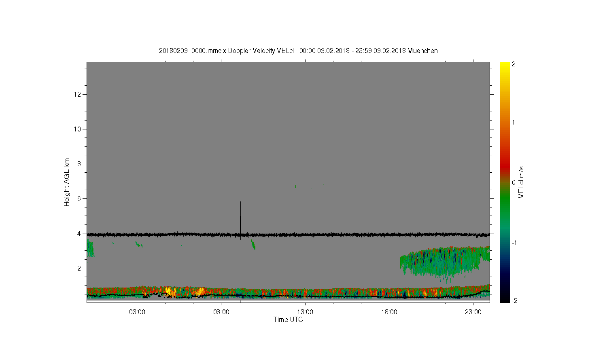Image resolution: width=607 pixels, height=364 pixels.
Task: Click the 23:00 time tick label
Action: coord(473,312)
